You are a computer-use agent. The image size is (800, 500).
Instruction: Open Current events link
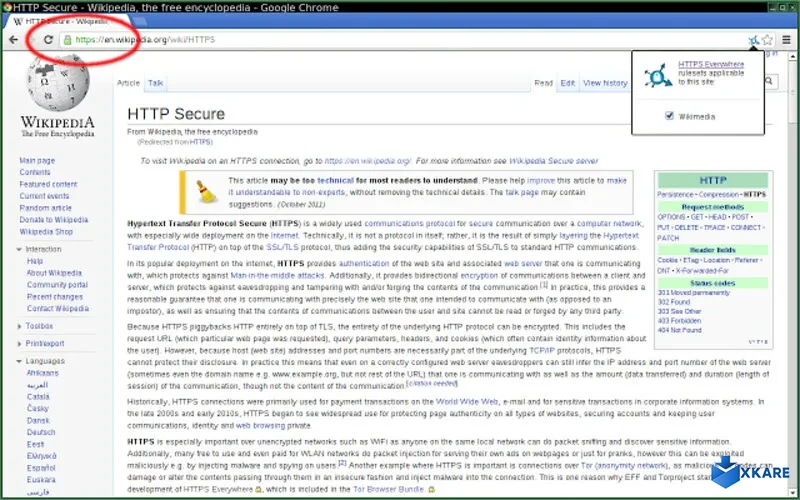44,196
